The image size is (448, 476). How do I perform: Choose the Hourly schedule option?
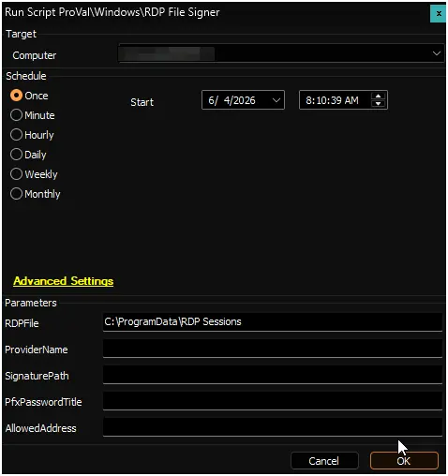(x=32, y=135)
